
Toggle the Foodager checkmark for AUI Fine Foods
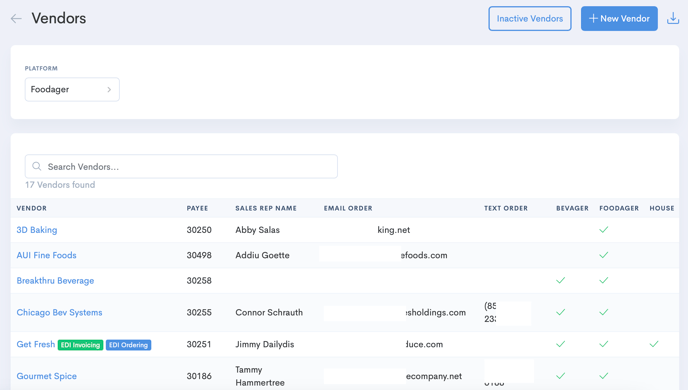[x=604, y=255]
